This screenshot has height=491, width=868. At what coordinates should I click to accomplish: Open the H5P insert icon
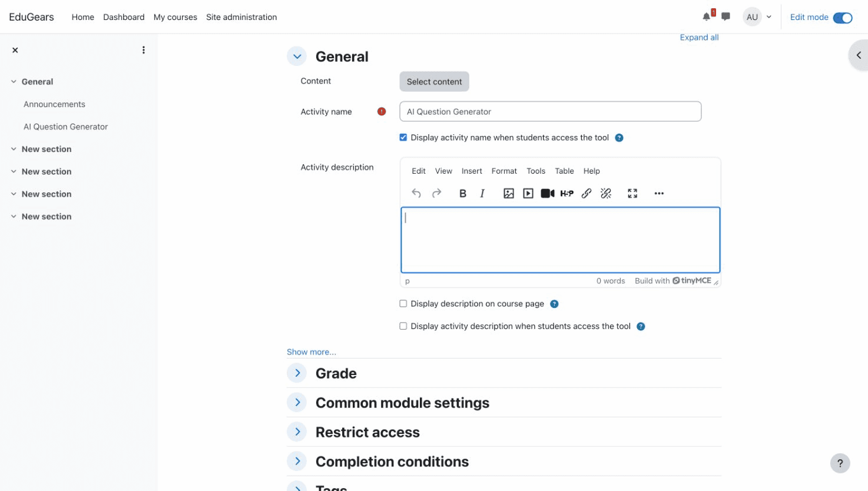(x=566, y=193)
